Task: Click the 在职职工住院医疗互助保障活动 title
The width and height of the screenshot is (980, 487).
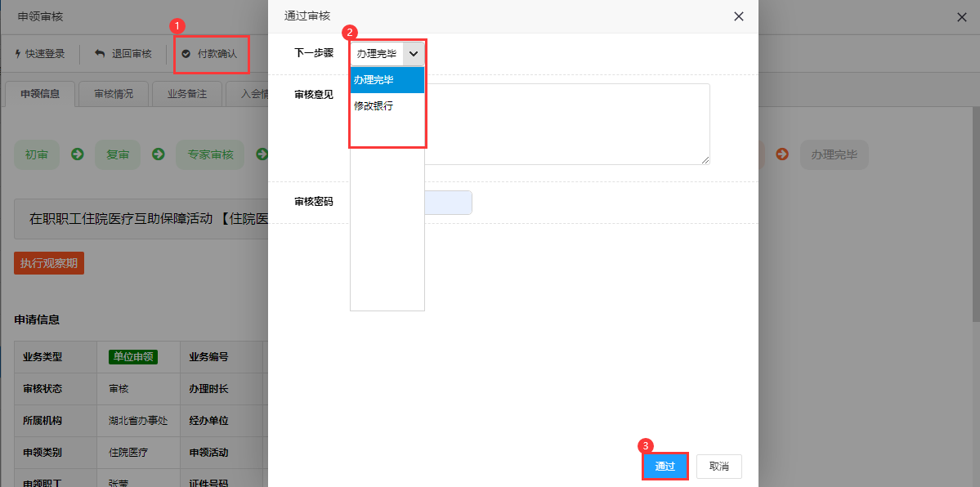Action: (x=123, y=219)
